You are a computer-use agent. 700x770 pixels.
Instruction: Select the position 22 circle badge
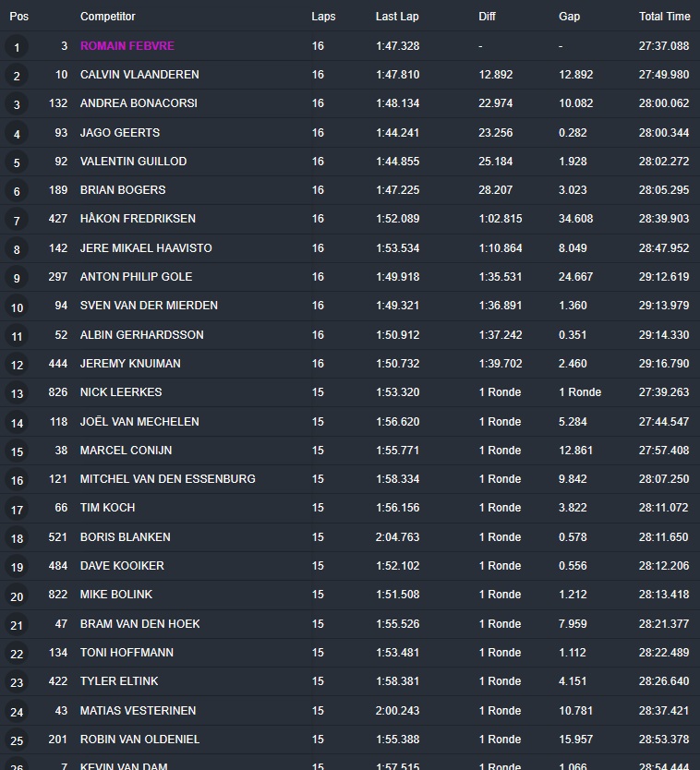tap(17, 654)
